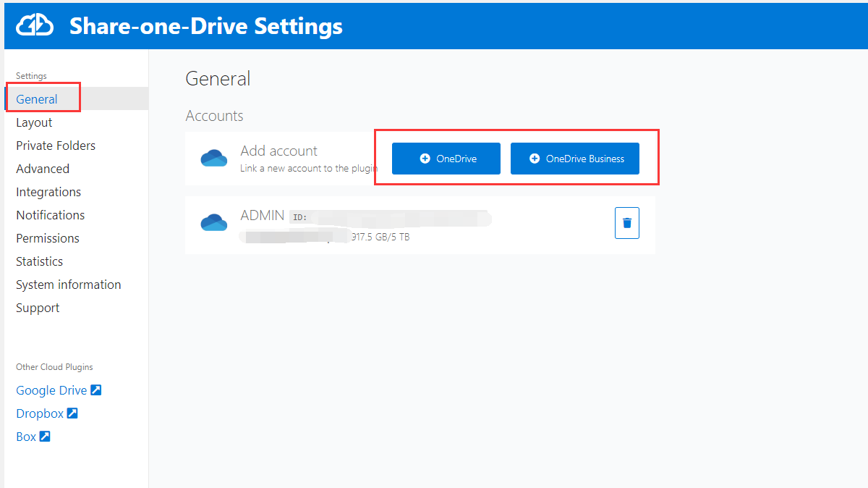Click the 317.5 GB/5 TB storage usage text

(x=380, y=237)
